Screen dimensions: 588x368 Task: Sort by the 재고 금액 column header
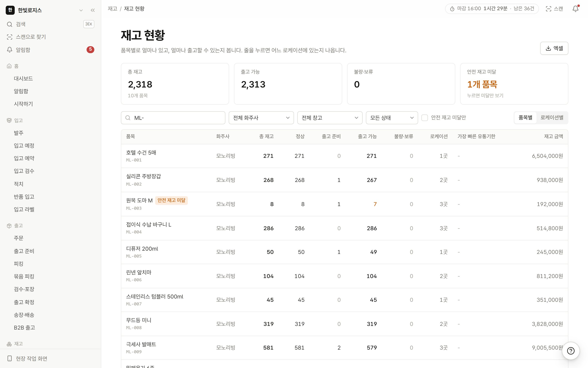pyautogui.click(x=553, y=136)
